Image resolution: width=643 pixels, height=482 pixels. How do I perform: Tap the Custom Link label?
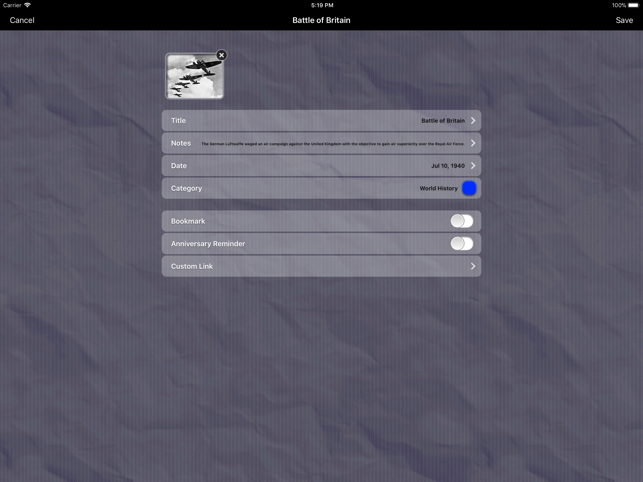[x=192, y=266]
